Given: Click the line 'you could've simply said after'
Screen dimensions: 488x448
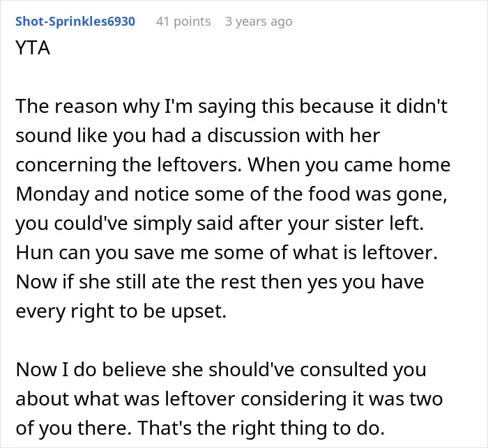Looking at the screenshot, I should click(x=220, y=224).
